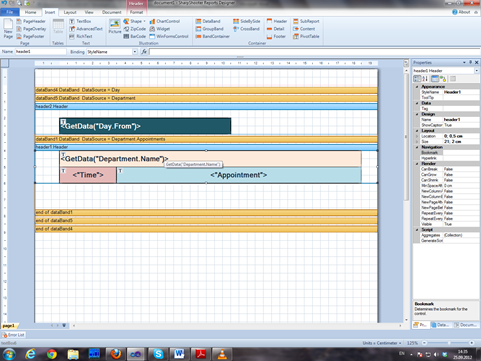Add a Header band from ribbon
The width and height of the screenshot is (481, 361).
(277, 21)
